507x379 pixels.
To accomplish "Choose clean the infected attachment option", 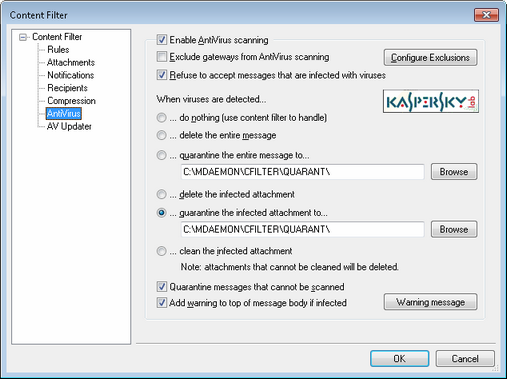I will tap(162, 251).
